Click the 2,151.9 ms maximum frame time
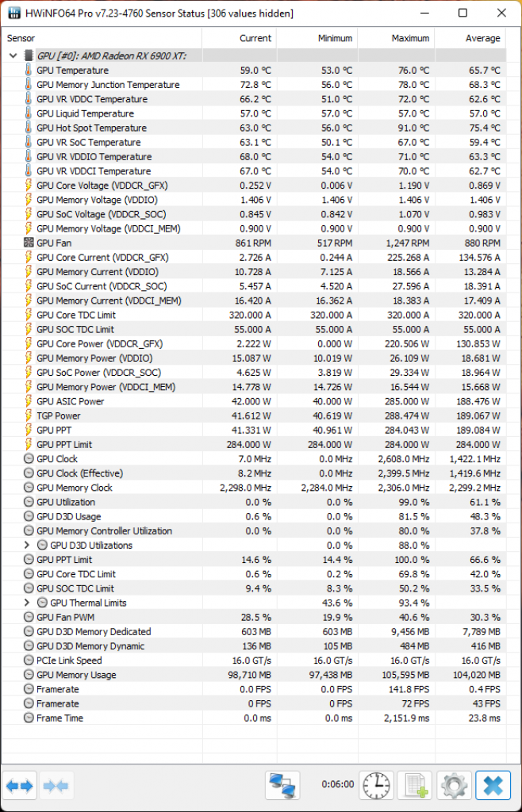This screenshot has width=522, height=812. tap(407, 718)
